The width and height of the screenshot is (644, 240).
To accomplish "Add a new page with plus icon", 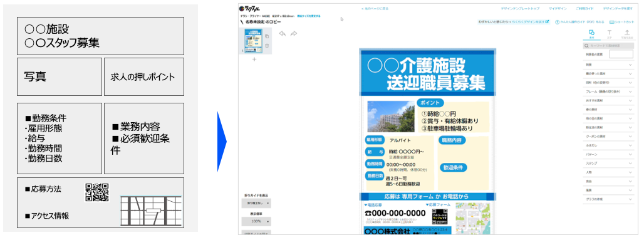I will point(254,59).
